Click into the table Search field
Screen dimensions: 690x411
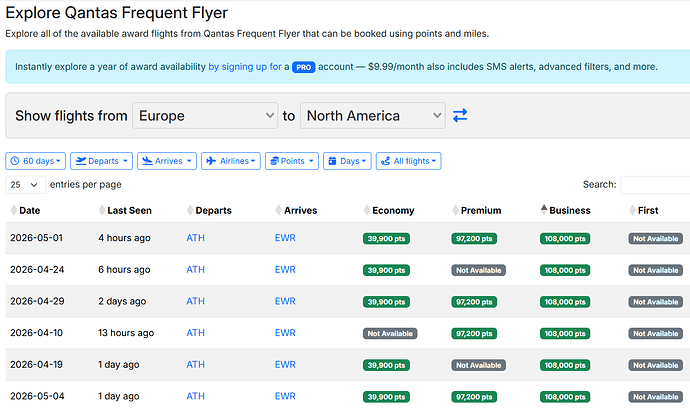[x=654, y=185]
